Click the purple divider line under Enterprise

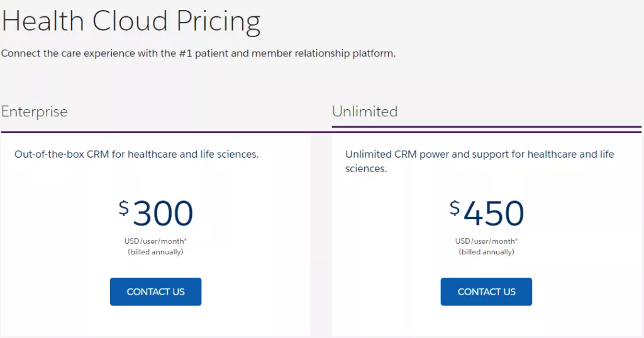[x=164, y=133]
